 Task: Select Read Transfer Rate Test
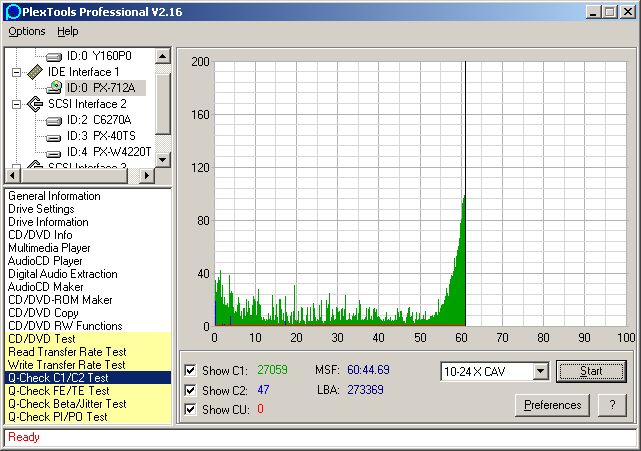(x=88, y=352)
